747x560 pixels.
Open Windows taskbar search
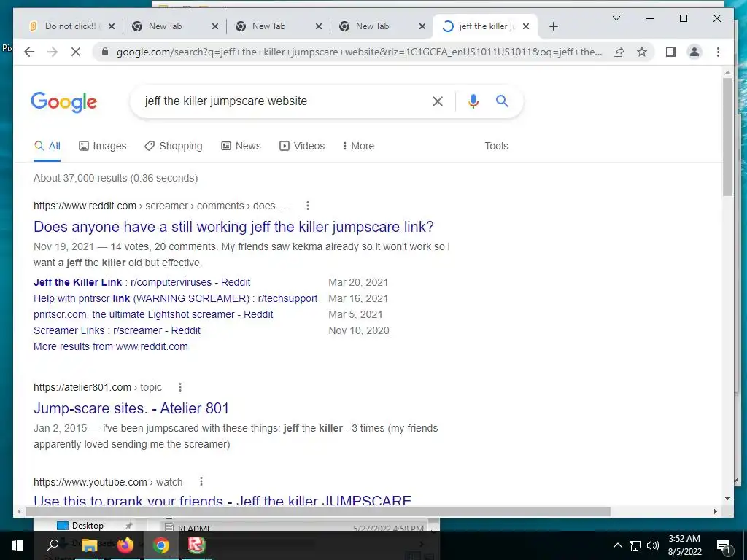(53, 545)
